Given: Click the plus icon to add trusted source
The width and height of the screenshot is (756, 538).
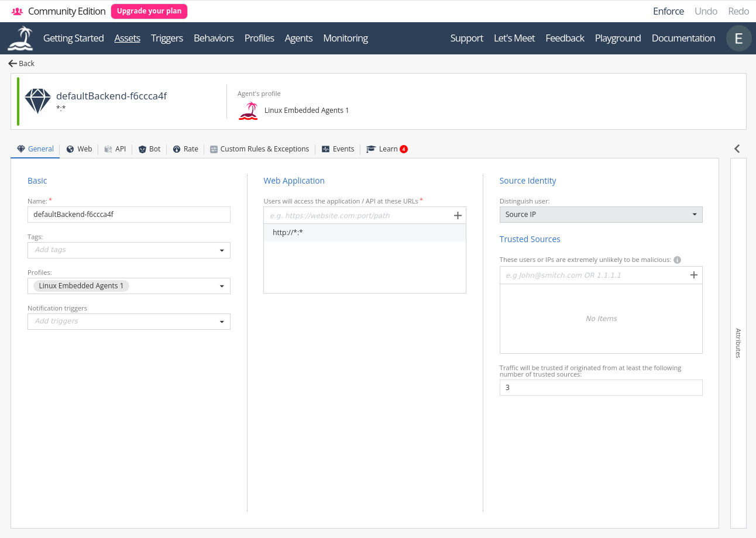Looking at the screenshot, I should tap(694, 275).
